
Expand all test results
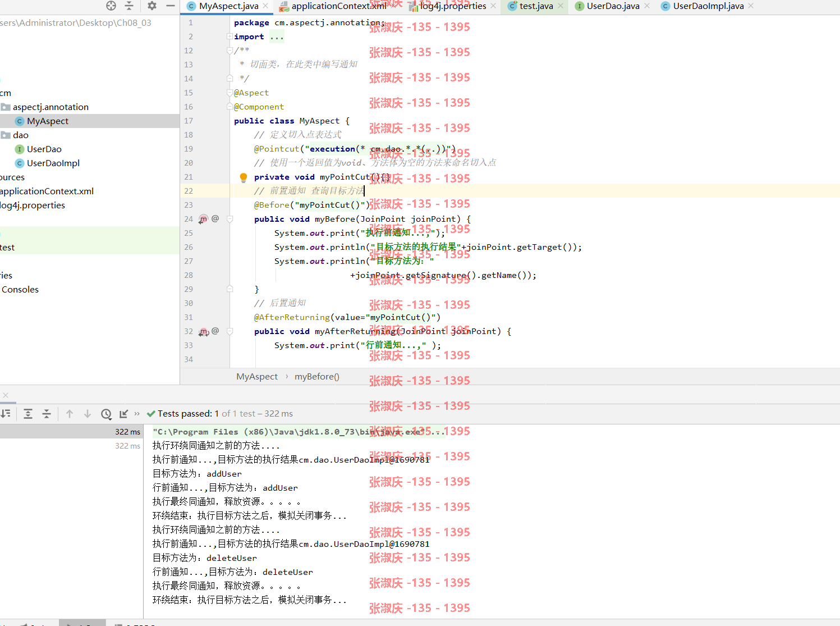28,414
